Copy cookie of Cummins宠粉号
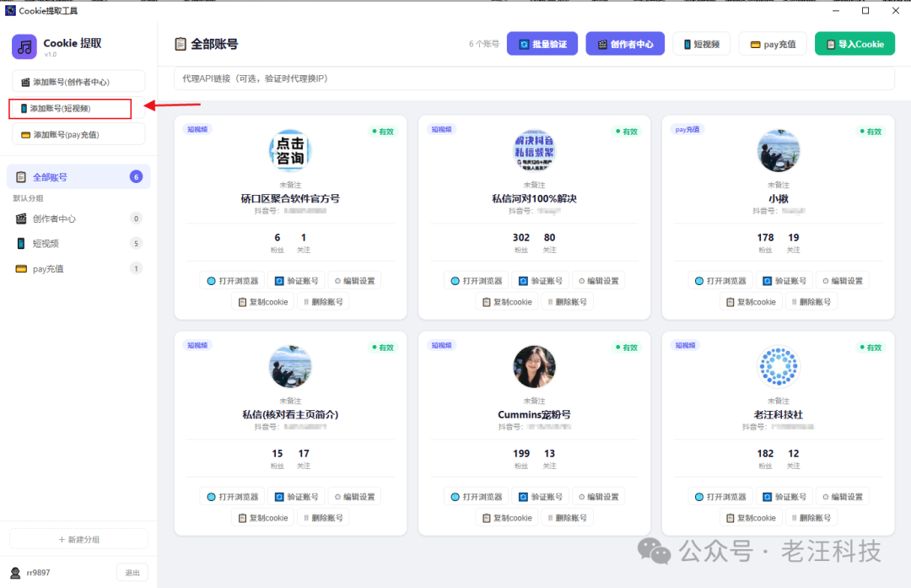This screenshot has width=911, height=588. [507, 518]
